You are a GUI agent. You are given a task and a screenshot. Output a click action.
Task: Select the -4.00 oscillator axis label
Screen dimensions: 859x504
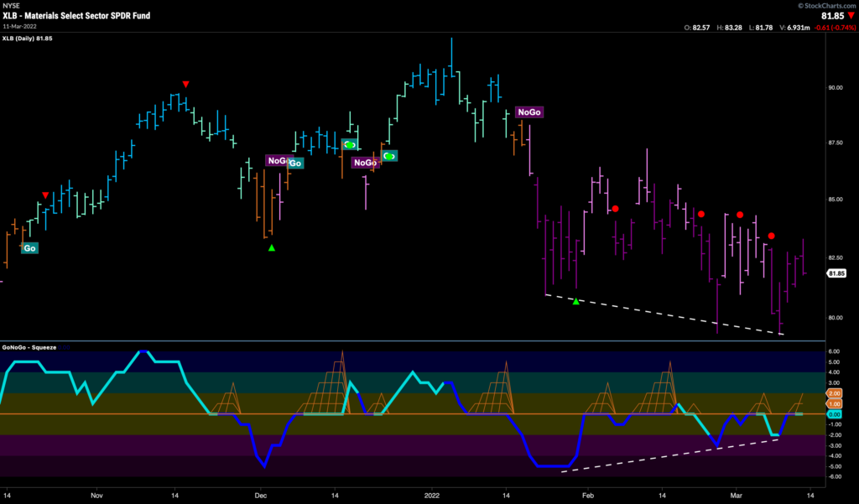(834, 456)
